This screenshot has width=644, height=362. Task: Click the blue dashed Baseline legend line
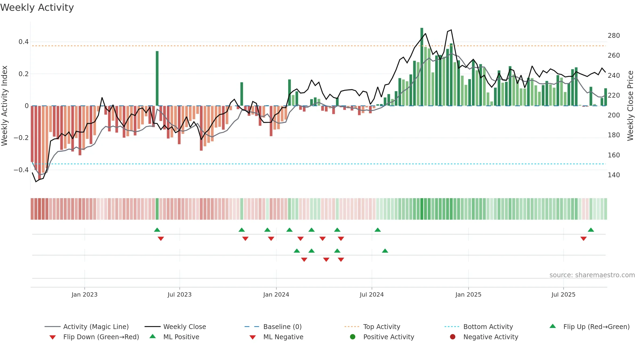coord(252,327)
